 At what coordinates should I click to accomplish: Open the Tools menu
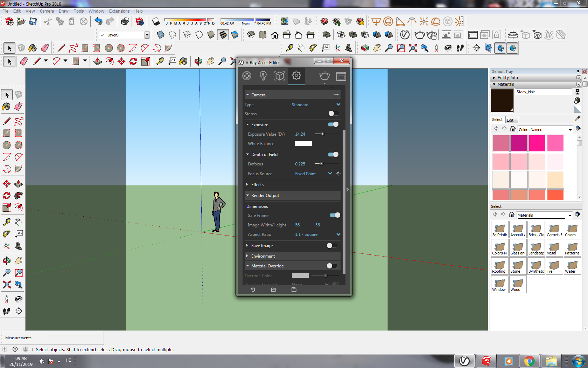tap(79, 11)
